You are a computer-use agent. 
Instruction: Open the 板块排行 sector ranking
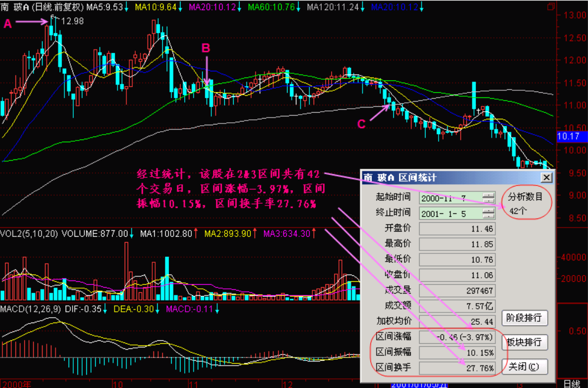click(x=524, y=342)
